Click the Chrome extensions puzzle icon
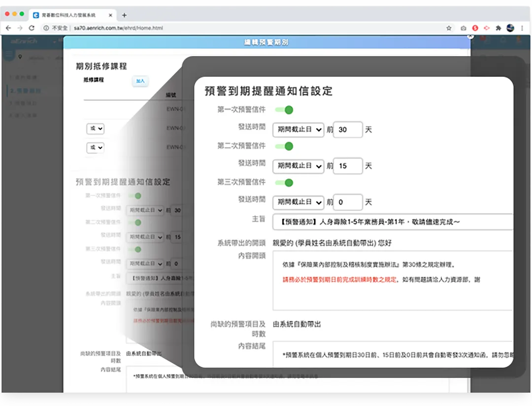 point(499,29)
